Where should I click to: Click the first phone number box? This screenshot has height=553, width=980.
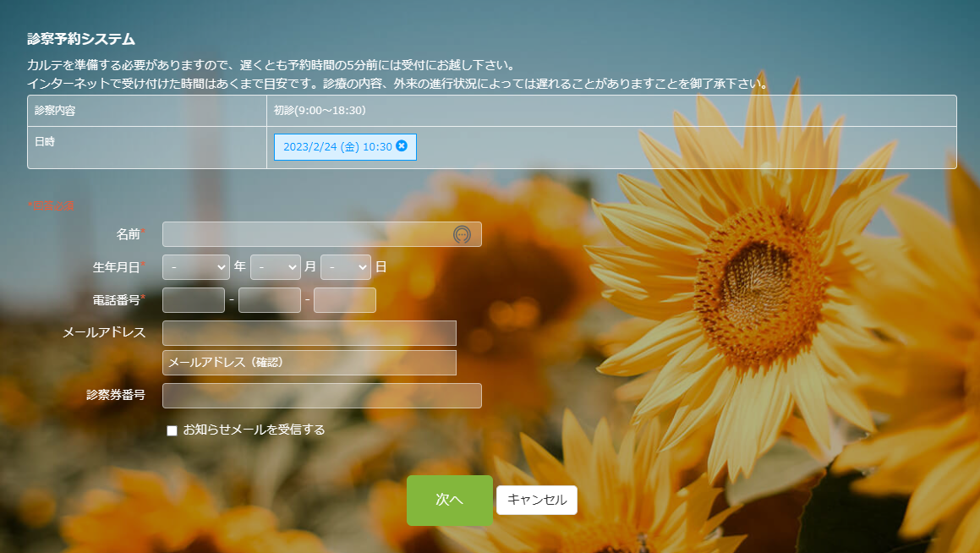[194, 300]
